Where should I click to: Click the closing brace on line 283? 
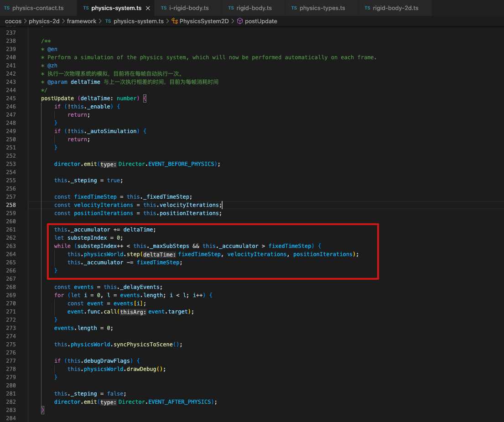click(43, 410)
